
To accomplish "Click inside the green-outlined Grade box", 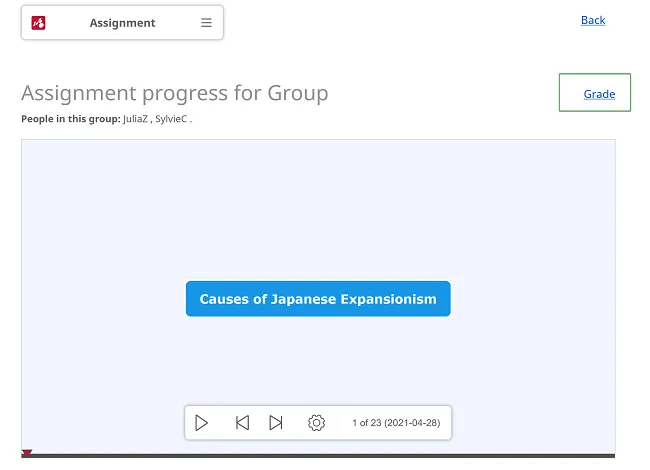I will [595, 92].
